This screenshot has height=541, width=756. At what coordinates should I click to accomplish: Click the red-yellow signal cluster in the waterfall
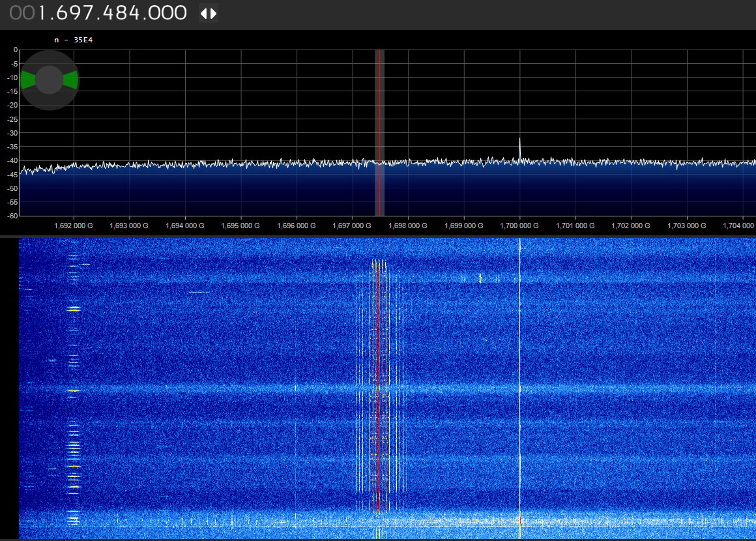[x=379, y=386]
